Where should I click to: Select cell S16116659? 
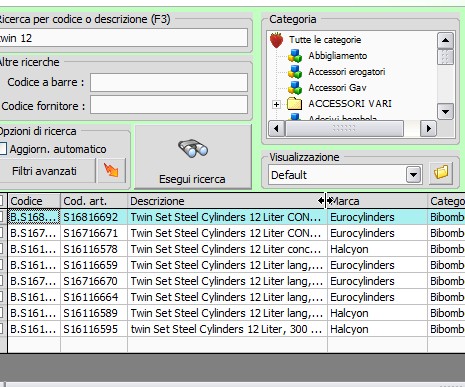coord(94,265)
